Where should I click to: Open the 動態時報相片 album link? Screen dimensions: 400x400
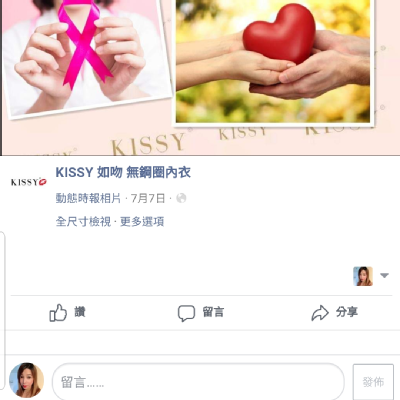click(88, 198)
